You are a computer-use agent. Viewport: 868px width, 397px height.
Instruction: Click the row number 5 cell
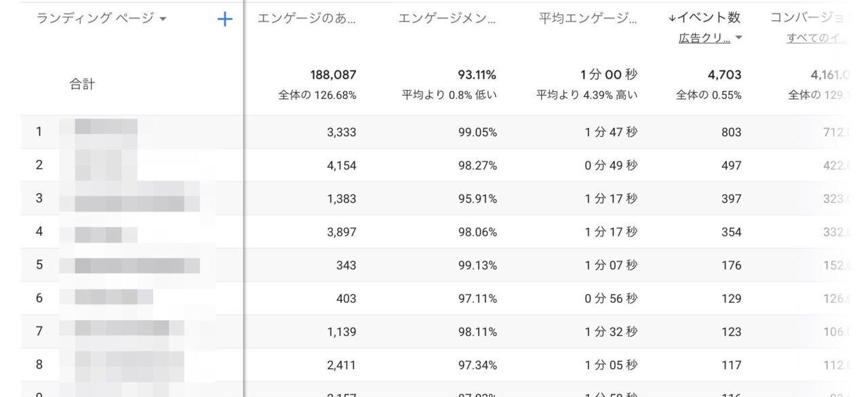tap(39, 264)
